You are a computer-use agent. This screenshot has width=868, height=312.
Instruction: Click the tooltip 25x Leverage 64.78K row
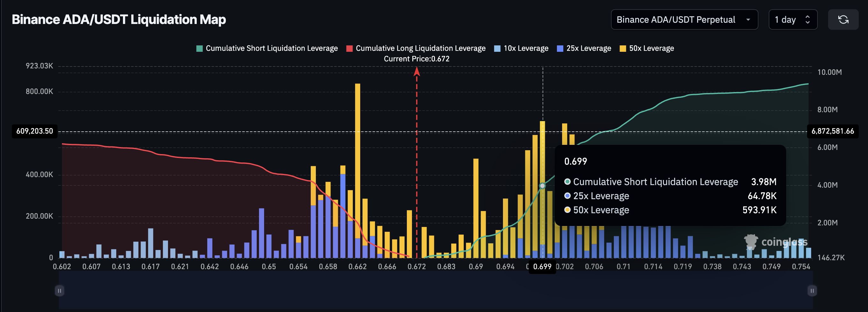point(670,196)
